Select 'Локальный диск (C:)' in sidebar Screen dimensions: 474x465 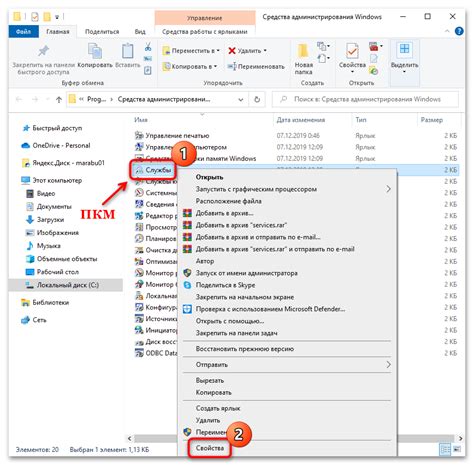point(66,285)
